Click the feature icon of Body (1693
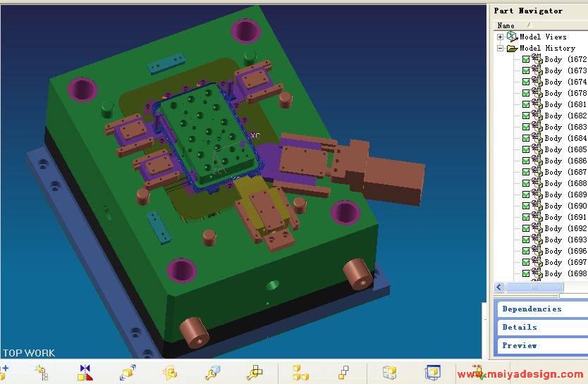 537,240
